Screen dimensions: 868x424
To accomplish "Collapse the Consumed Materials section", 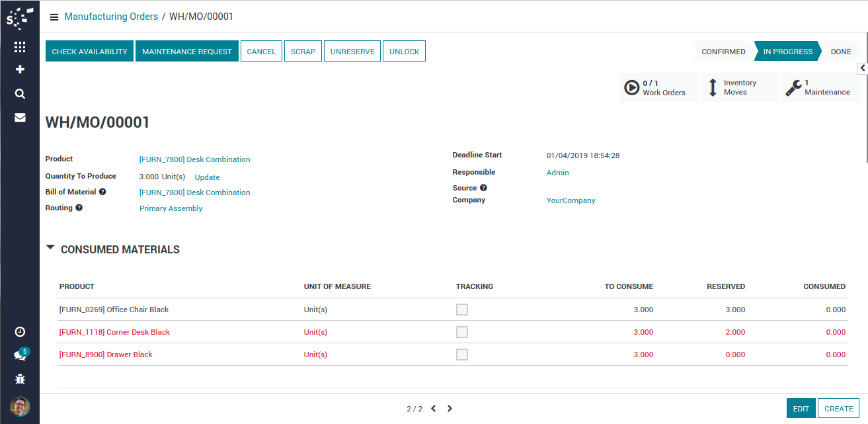I will point(51,247).
